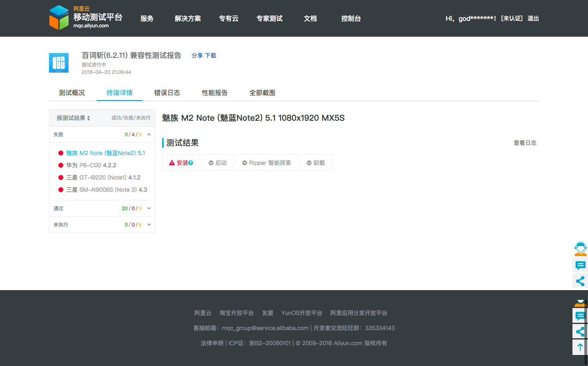This screenshot has width=588, height=366.
Task: Select device 华为 P6-C00 4.2.2
Action: [x=91, y=165]
